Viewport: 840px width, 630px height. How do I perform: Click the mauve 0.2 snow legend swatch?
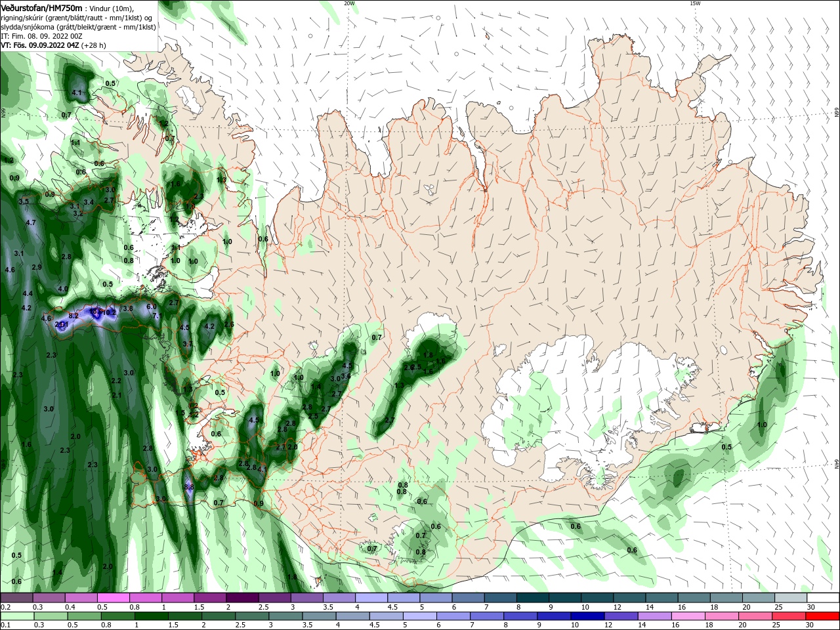coord(16,598)
